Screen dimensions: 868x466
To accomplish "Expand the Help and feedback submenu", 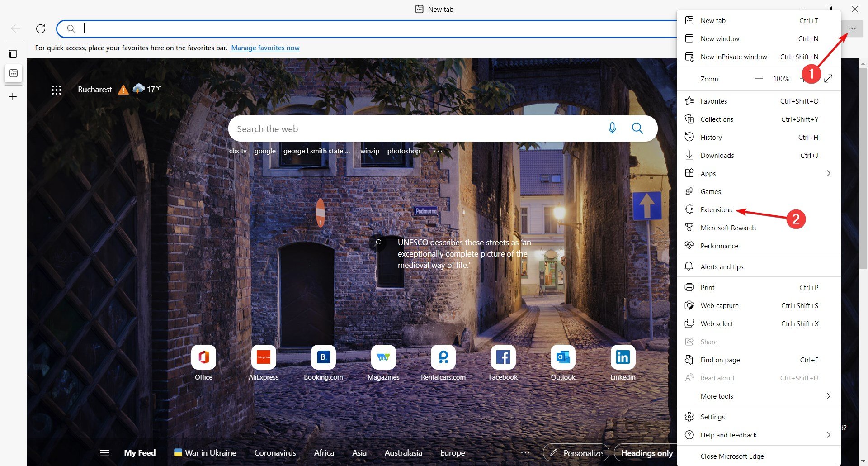I will (759, 435).
